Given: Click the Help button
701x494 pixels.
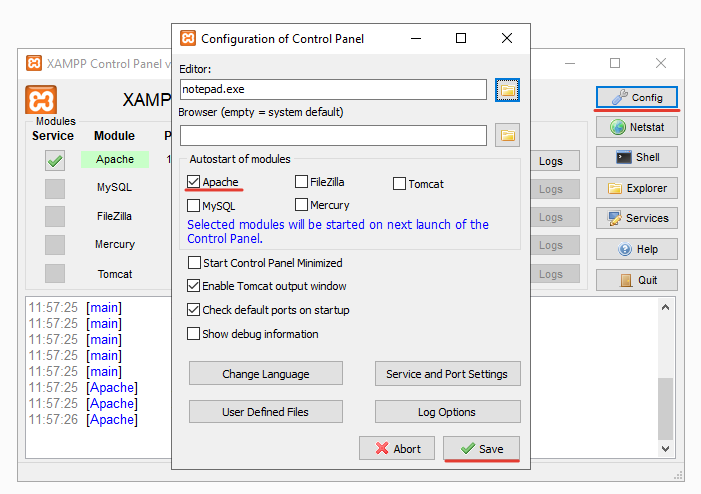Looking at the screenshot, I should [637, 249].
